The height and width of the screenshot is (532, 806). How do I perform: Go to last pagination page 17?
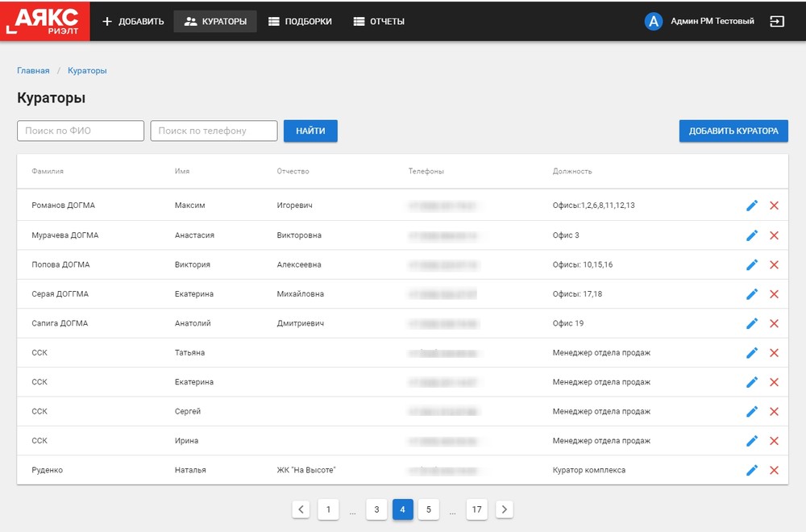point(476,509)
